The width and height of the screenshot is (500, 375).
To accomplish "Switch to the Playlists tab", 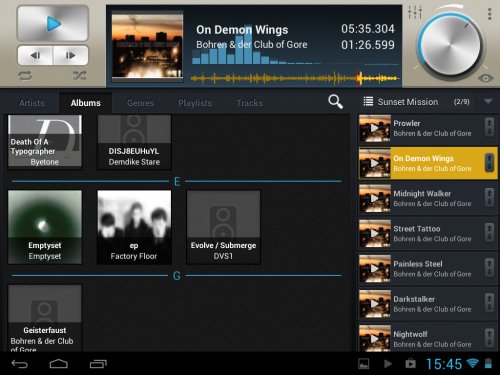I will coord(195,103).
